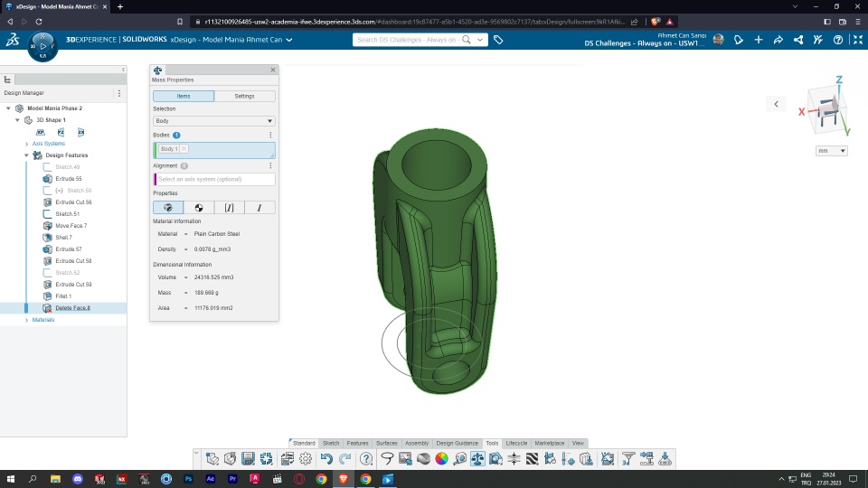868x488 pixels.
Task: Open the Selection Body dropdown
Action: coord(213,120)
